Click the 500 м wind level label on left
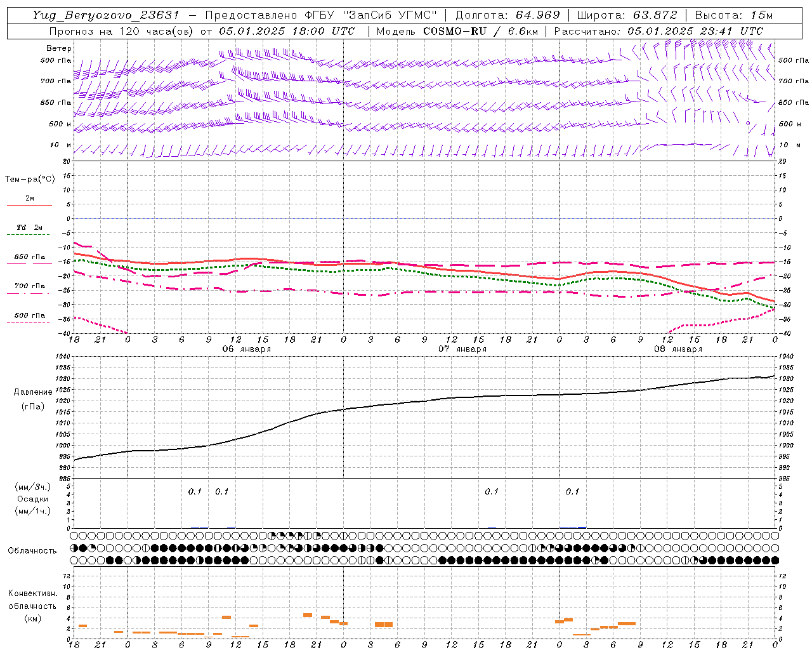Image resolution: width=812 pixels, height=650 pixels. pyautogui.click(x=60, y=124)
